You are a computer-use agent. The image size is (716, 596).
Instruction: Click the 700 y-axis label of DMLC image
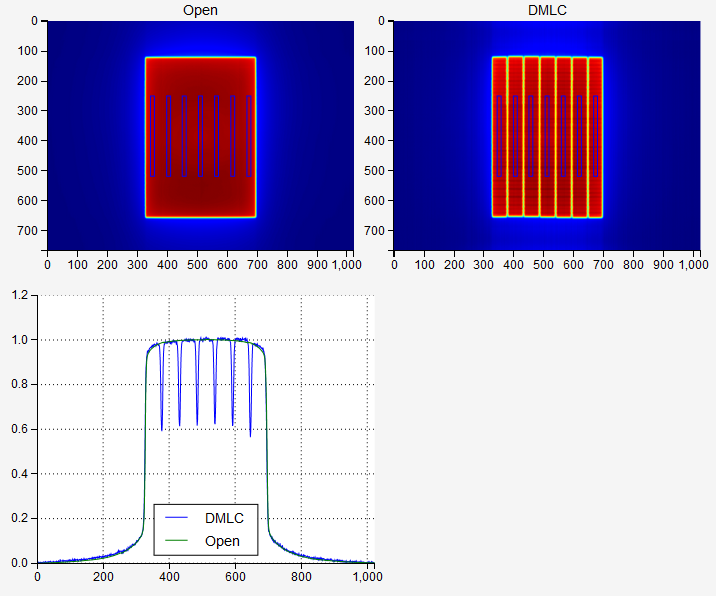374,231
